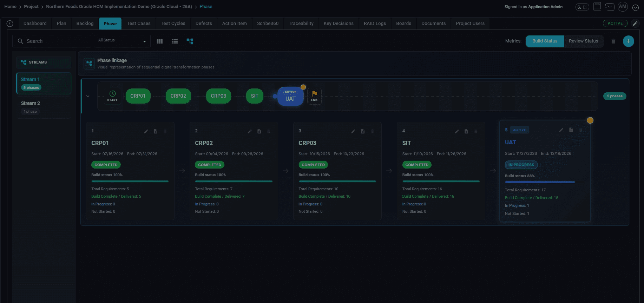
Task: Click UAT build status progress bar
Action: click(x=545, y=182)
